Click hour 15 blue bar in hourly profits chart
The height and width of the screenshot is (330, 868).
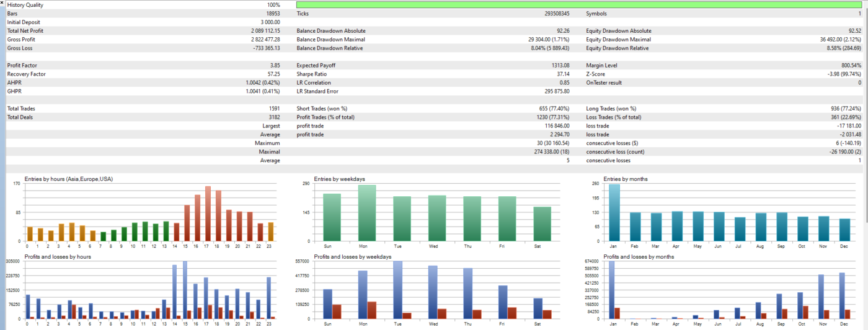[185, 290]
